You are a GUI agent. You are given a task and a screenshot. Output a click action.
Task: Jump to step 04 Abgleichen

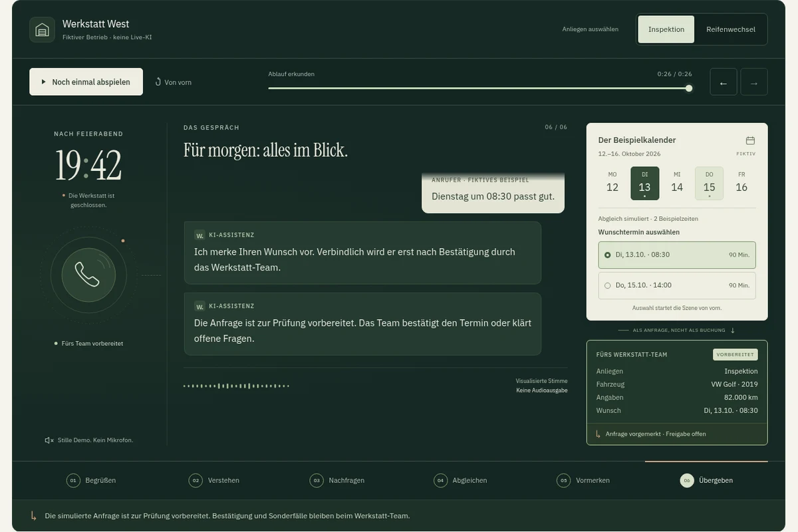(460, 480)
